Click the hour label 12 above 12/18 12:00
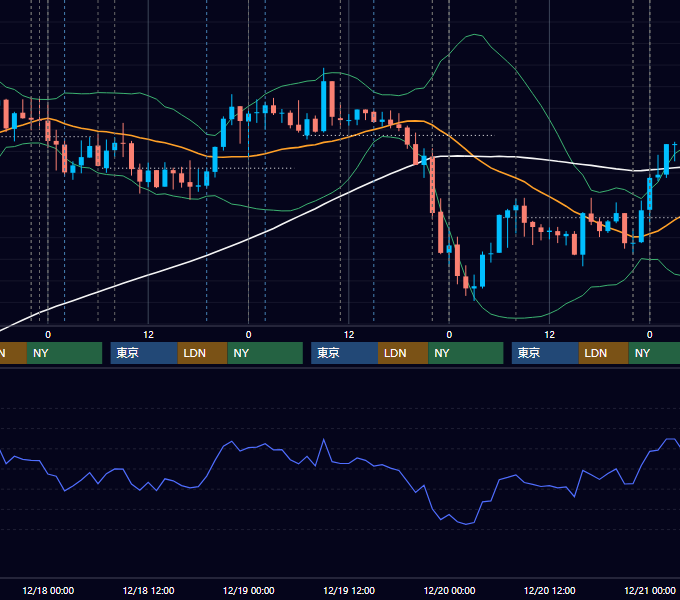The image size is (680, 600). tap(148, 335)
